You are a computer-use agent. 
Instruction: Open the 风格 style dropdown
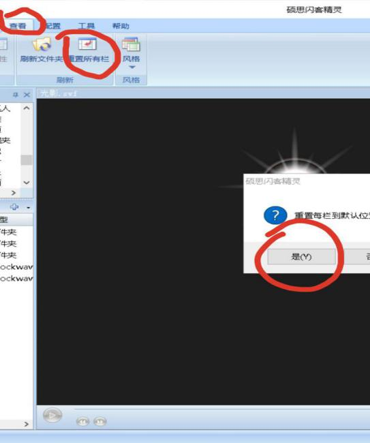tap(131, 53)
